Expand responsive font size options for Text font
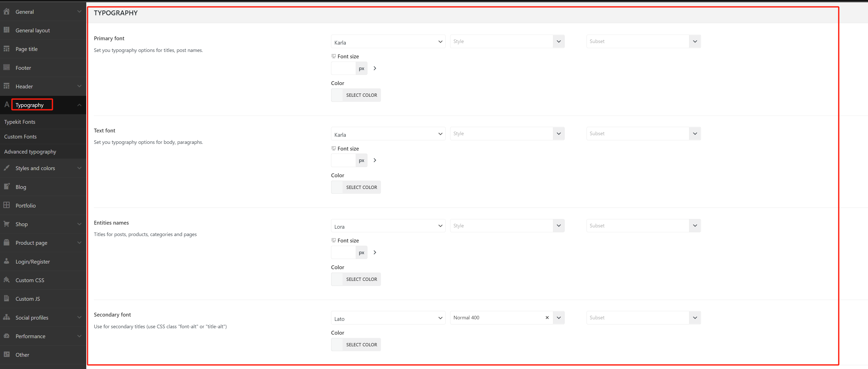 pyautogui.click(x=375, y=160)
